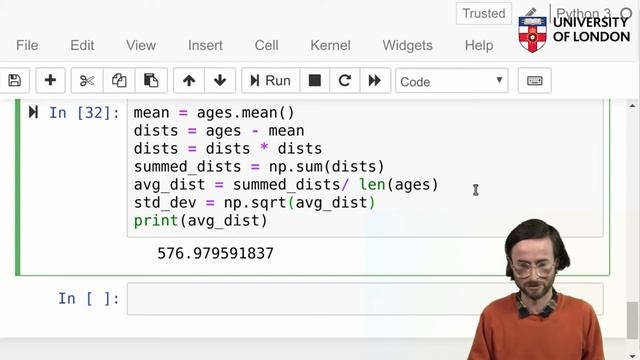Screen dimensions: 640x360
Task: Open the File menu
Action: coord(27,45)
